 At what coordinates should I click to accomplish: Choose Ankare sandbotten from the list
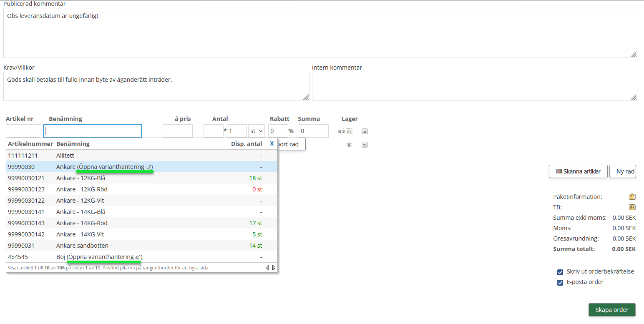pyautogui.click(x=82, y=246)
